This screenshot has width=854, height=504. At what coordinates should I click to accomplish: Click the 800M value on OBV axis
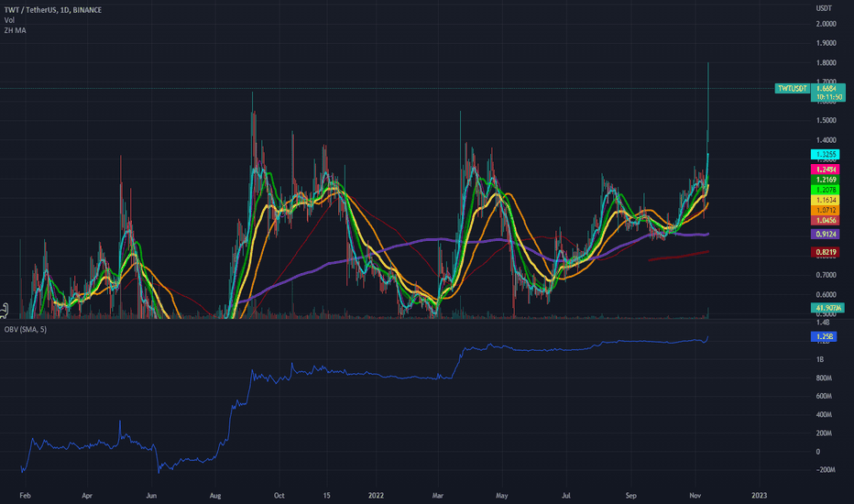click(824, 378)
